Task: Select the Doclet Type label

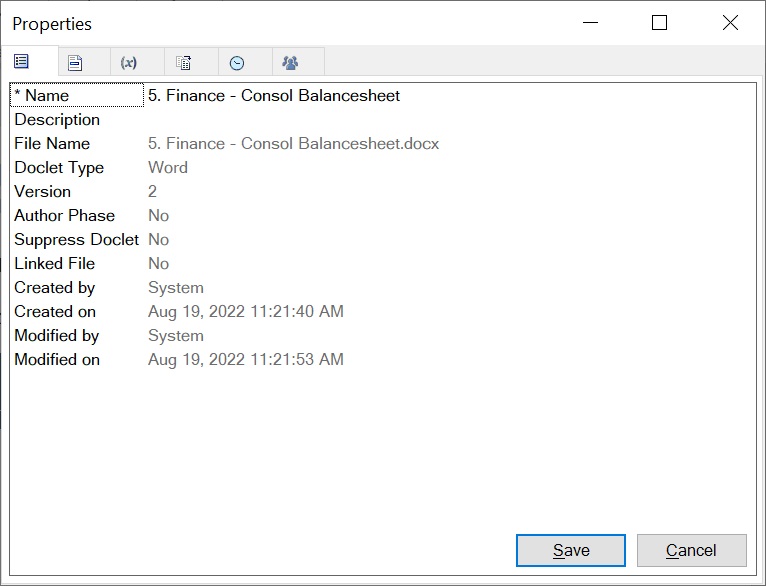Action: coord(59,167)
